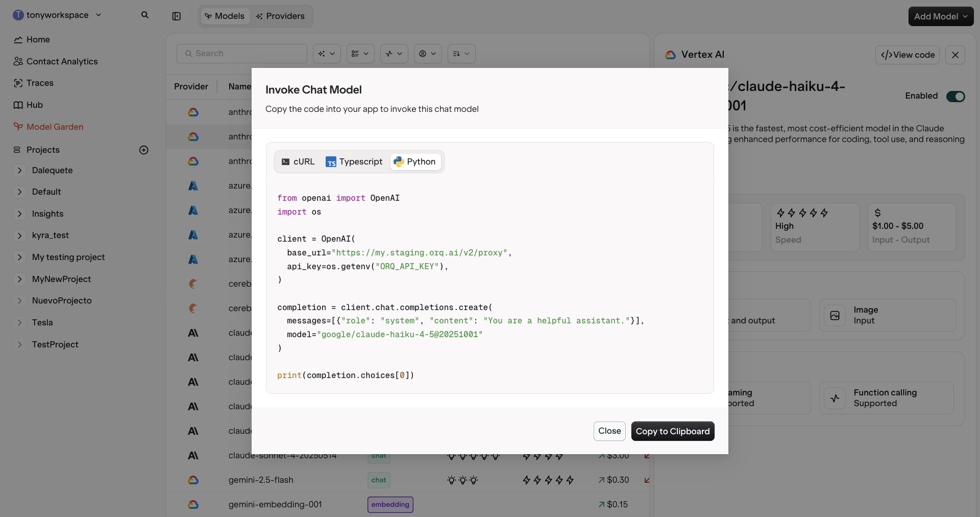Switch to the Python code tab

coord(415,161)
